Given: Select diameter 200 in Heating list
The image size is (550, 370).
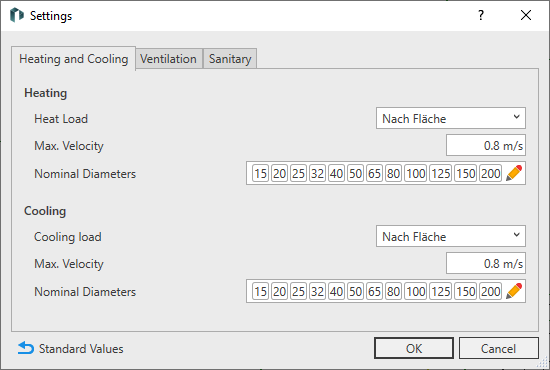Looking at the screenshot, I should (491, 173).
